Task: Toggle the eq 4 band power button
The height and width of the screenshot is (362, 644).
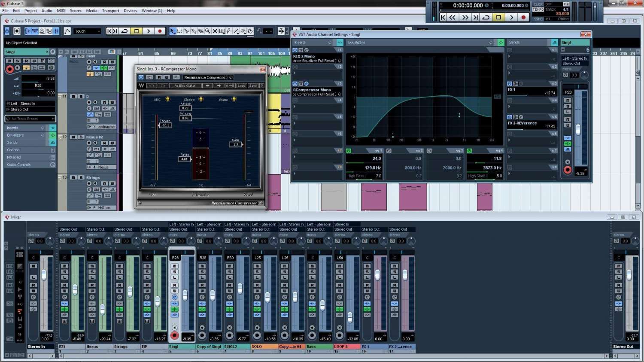Action: coord(469,151)
